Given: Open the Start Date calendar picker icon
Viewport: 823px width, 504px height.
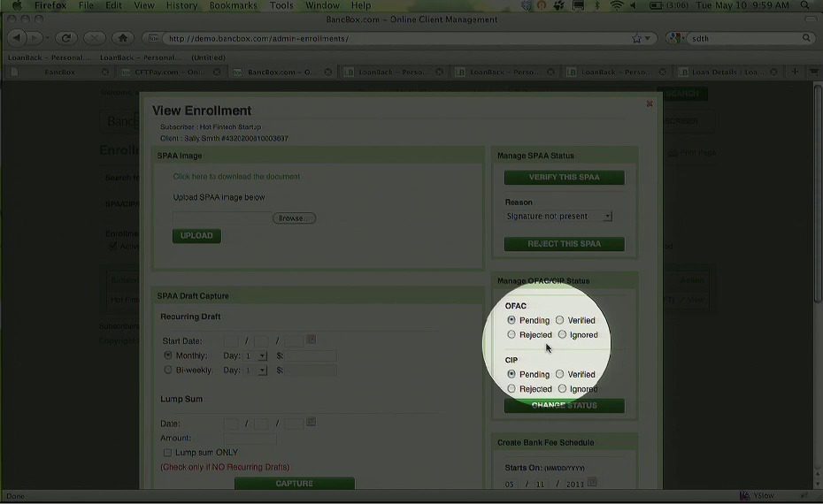Looking at the screenshot, I should click(x=311, y=340).
